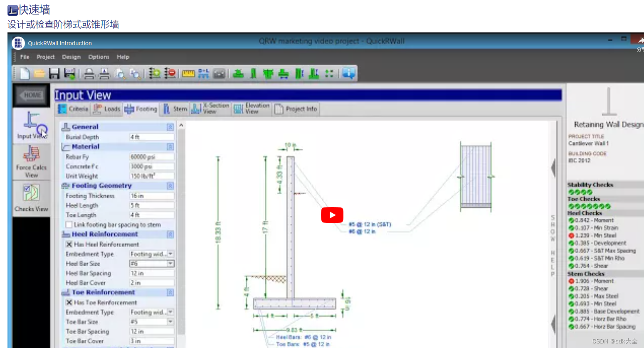Collapse the General section
Image resolution: width=644 pixels, height=348 pixels.
pyautogui.click(x=170, y=127)
